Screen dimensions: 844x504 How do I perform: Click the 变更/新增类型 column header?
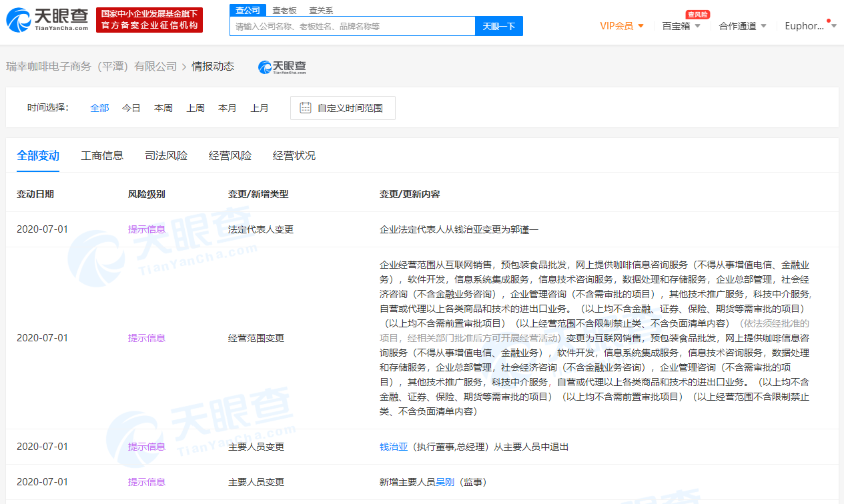coord(258,194)
